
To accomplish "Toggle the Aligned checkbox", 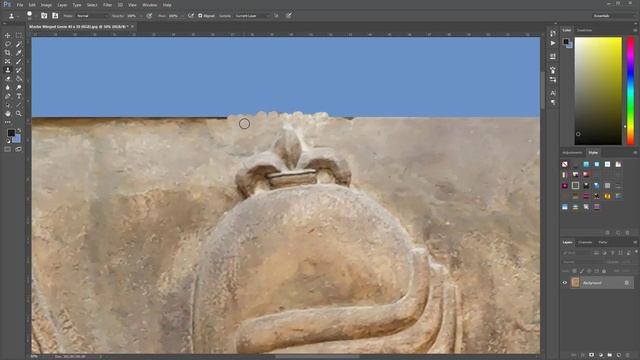I will [x=200, y=16].
